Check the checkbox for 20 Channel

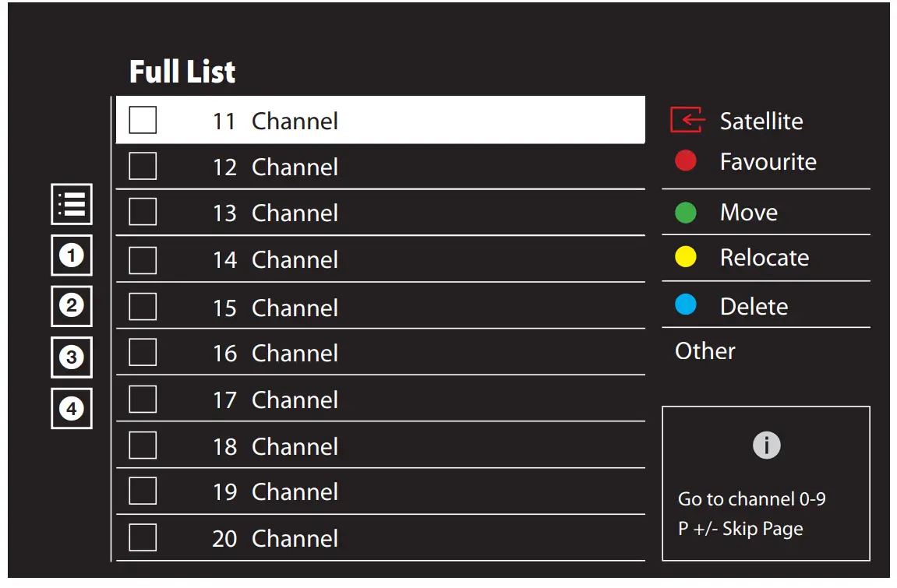(x=143, y=537)
